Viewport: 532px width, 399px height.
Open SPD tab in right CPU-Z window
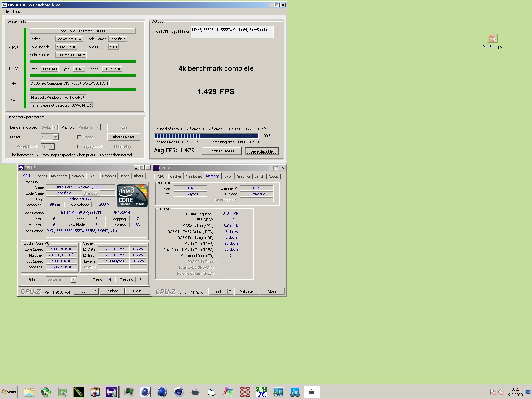[x=228, y=176]
